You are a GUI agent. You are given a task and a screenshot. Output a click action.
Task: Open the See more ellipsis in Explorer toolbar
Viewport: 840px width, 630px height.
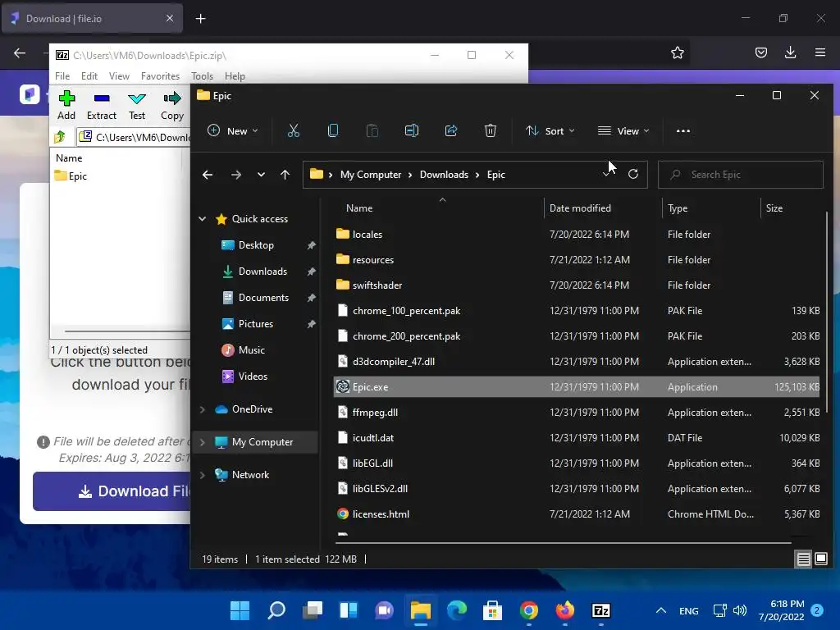tap(683, 130)
